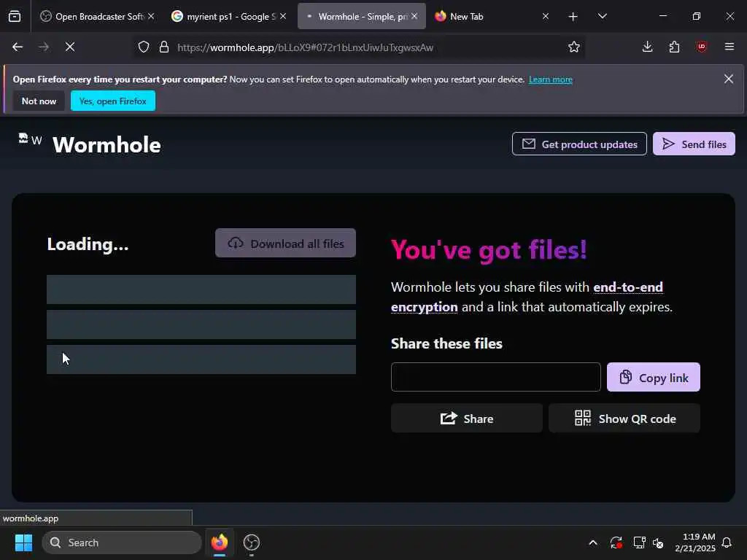Open the Learn more link
The width and height of the screenshot is (747, 560).
point(550,79)
